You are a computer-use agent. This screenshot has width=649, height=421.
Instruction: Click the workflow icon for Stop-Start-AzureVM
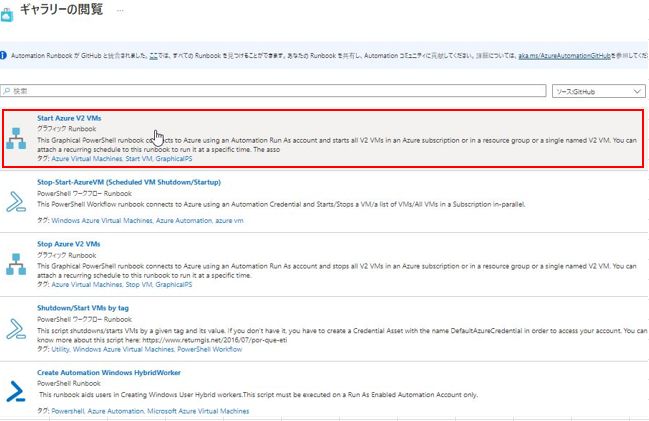pyautogui.click(x=16, y=202)
